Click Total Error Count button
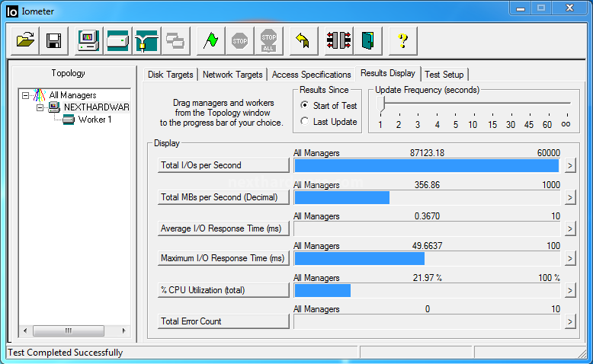 coord(223,321)
